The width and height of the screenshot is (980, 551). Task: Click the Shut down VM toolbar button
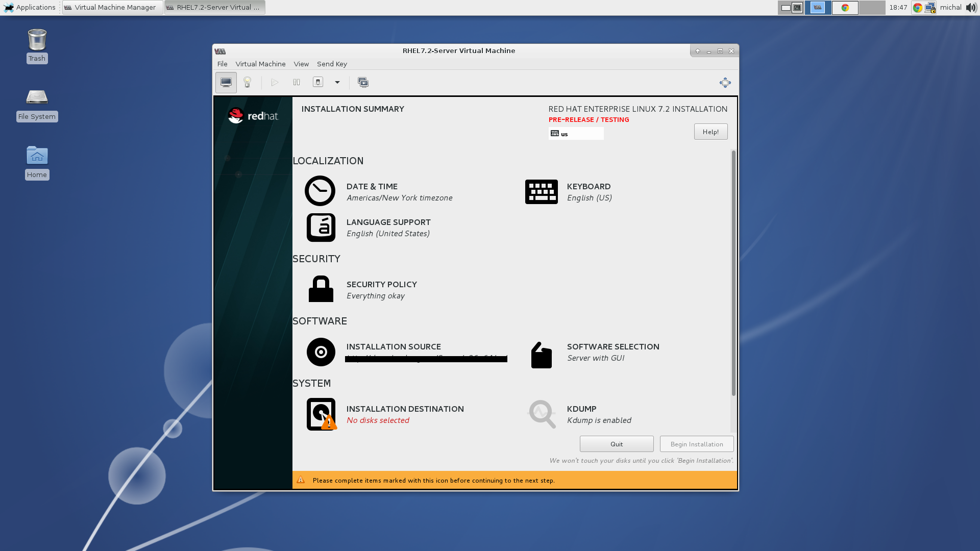click(x=318, y=83)
